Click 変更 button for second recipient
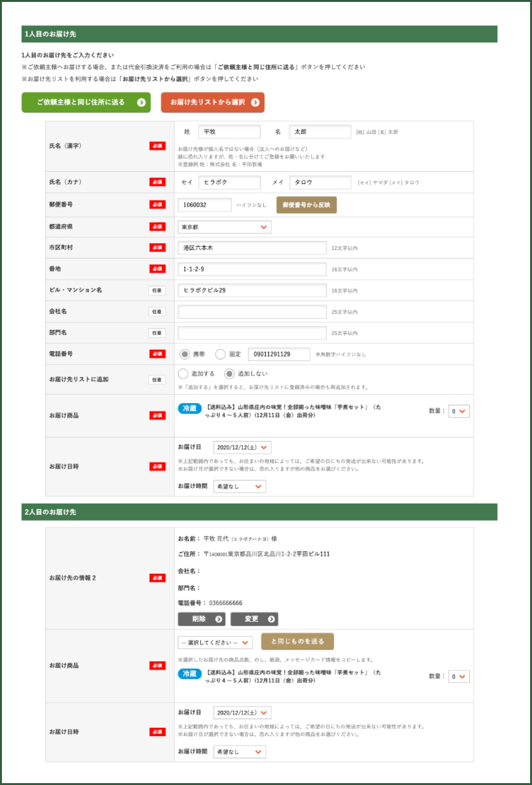This screenshot has width=532, height=785. [254, 619]
